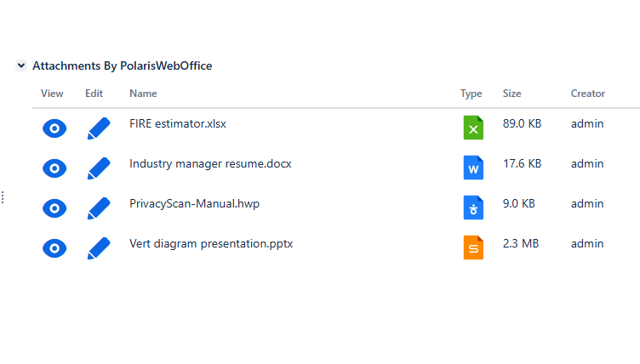Click the green Excel file type icon
The height and width of the screenshot is (364, 640).
coord(473,128)
